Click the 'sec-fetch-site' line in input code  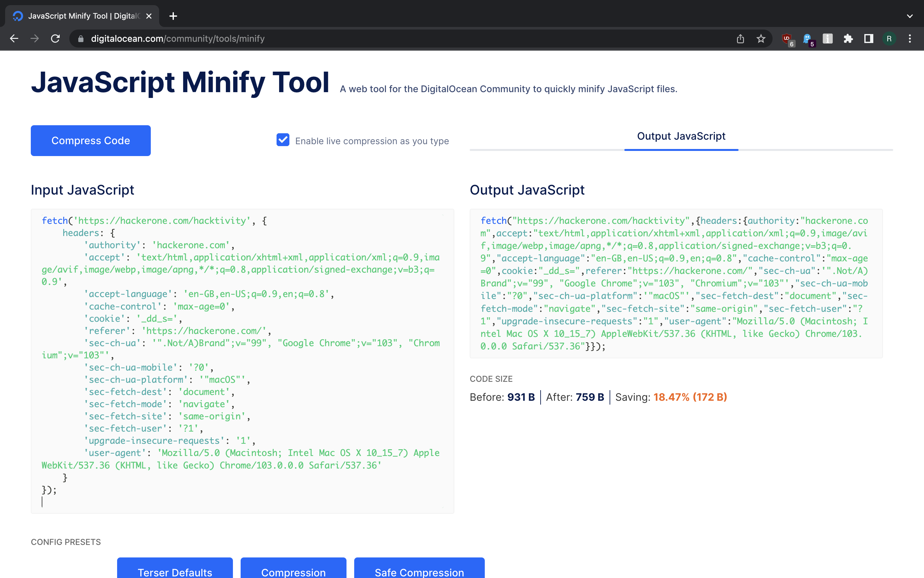pos(167,416)
